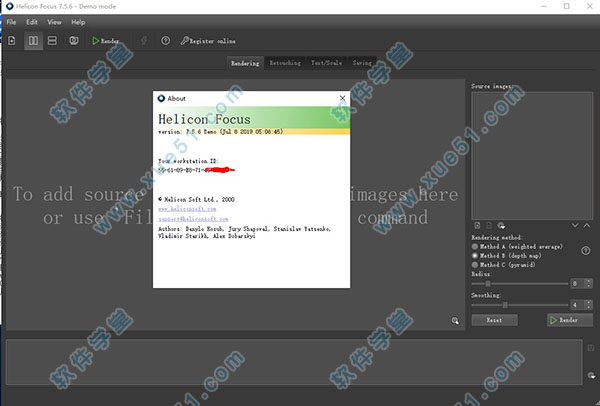Image resolution: width=600 pixels, height=406 pixels.
Task: Switch to the Text/Scale tab
Action: tap(326, 63)
